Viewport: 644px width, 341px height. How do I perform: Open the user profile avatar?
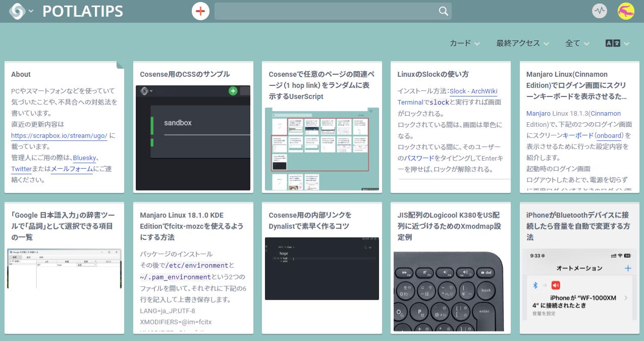[626, 11]
